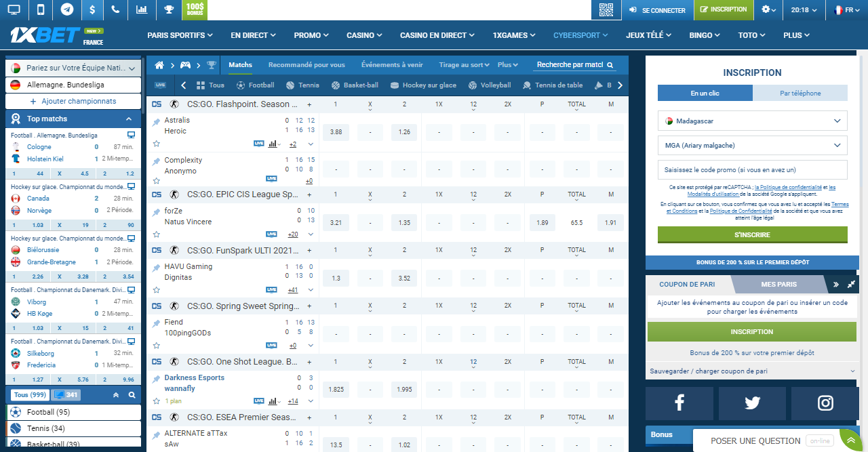This screenshot has height=452, width=868.
Task: Open the Twitter social link
Action: [x=752, y=403]
